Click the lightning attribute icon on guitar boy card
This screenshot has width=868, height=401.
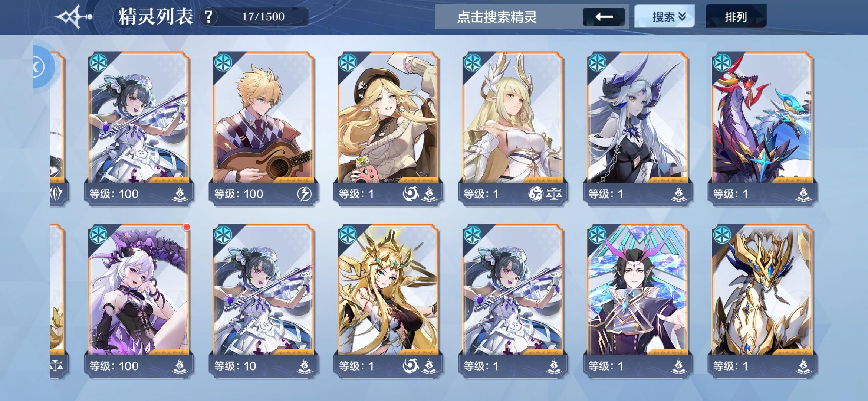point(304,194)
